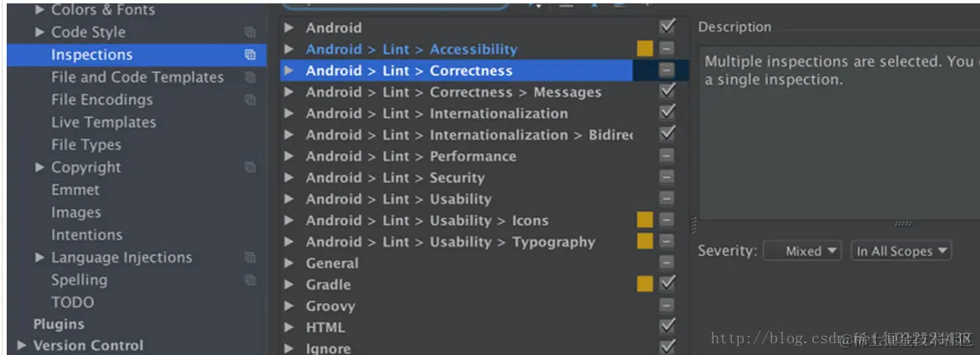Toggle the Lint Internationalization checkbox
The image size is (980, 355).
click(666, 112)
